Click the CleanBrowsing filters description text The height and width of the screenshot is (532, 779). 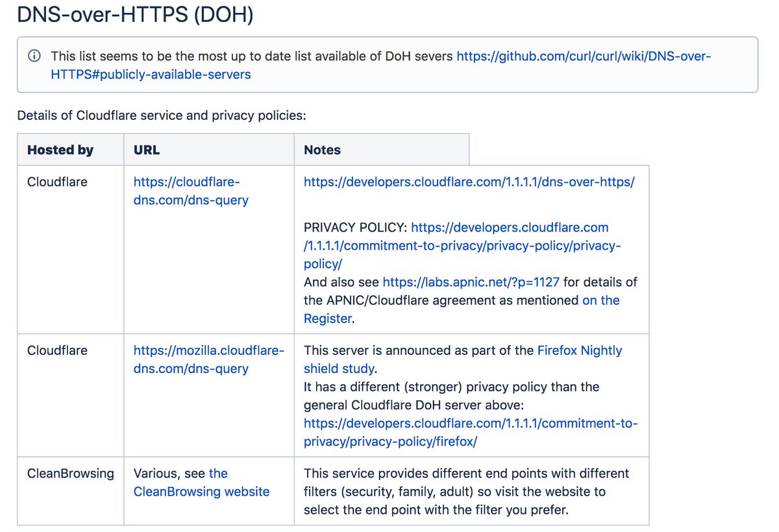pos(466,492)
